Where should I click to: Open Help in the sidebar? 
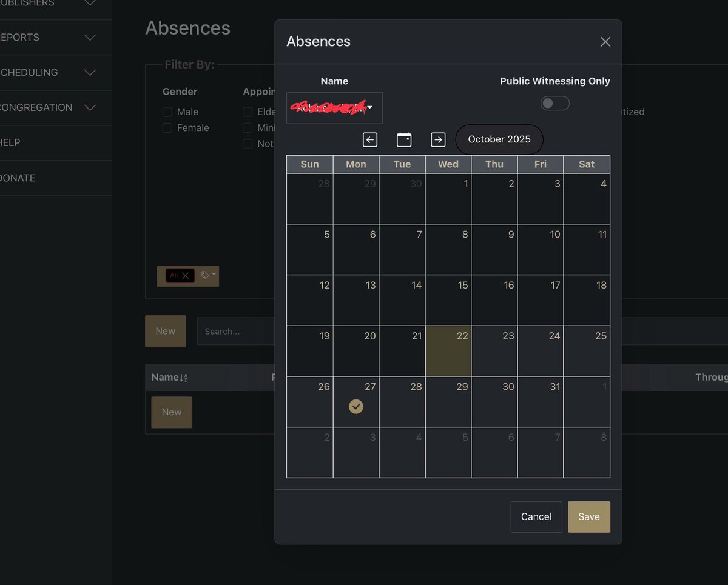coord(56,143)
